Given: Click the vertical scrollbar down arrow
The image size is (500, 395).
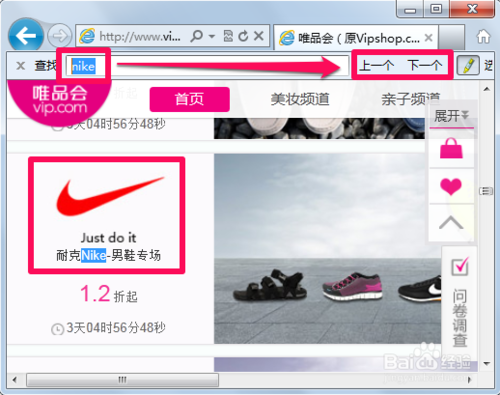Looking at the screenshot, I should (487, 364).
